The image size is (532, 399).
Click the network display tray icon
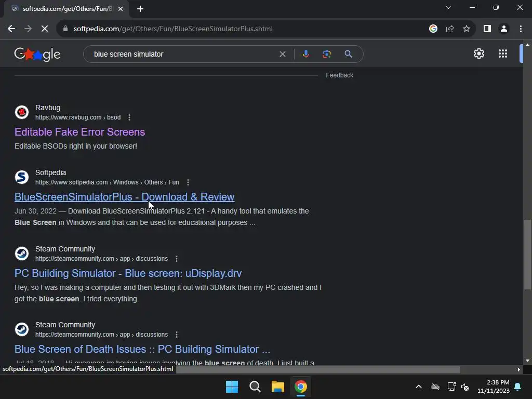coord(451,387)
